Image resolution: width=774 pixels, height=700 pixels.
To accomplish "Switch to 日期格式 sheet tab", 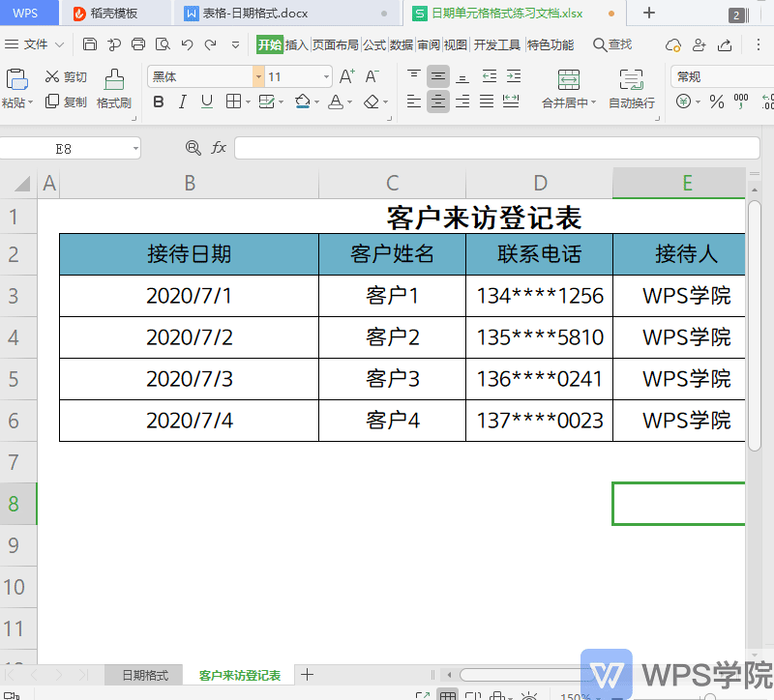I will point(144,675).
